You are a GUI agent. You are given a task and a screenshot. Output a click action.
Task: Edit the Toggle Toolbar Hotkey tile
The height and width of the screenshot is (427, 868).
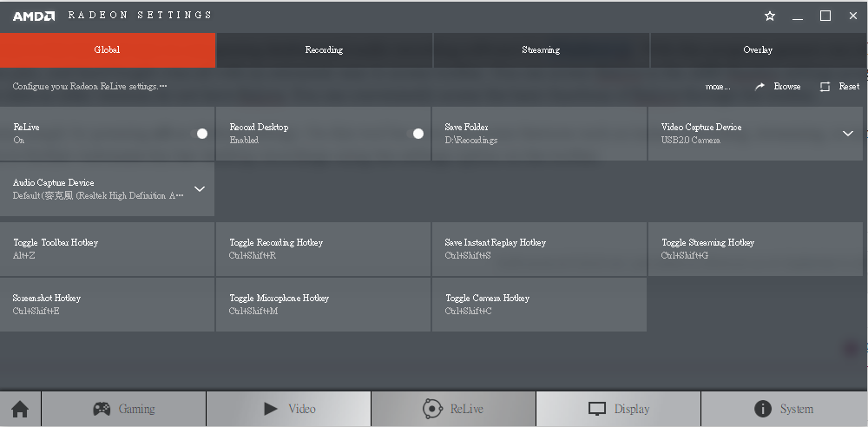point(107,249)
